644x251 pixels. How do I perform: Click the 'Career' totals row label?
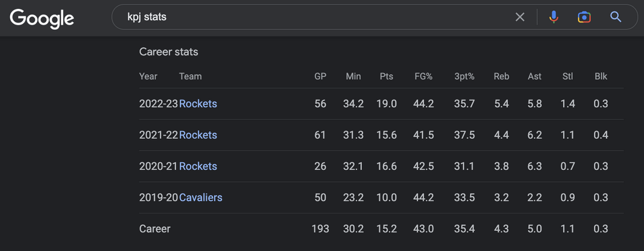[x=155, y=229]
